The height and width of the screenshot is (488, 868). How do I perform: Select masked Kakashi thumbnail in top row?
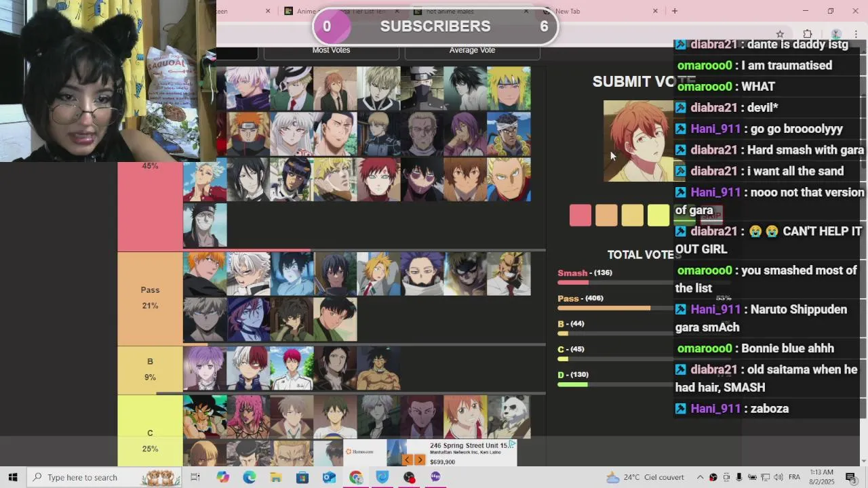pos(422,88)
